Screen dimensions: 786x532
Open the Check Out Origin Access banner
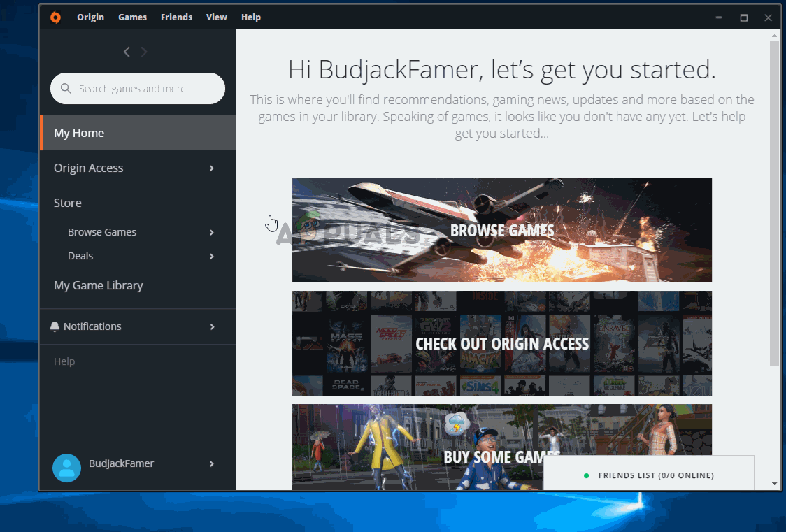pos(502,344)
